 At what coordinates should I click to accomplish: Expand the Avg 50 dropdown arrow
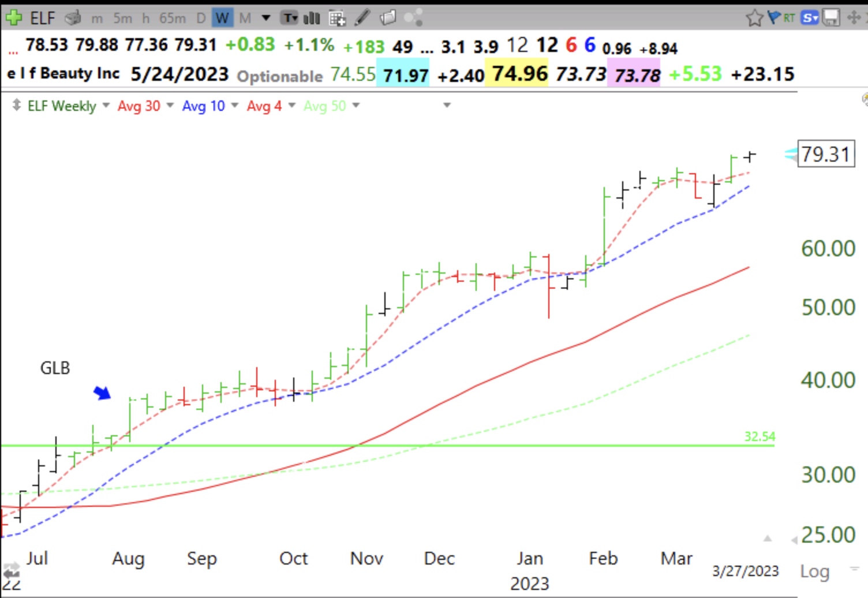pyautogui.click(x=356, y=105)
